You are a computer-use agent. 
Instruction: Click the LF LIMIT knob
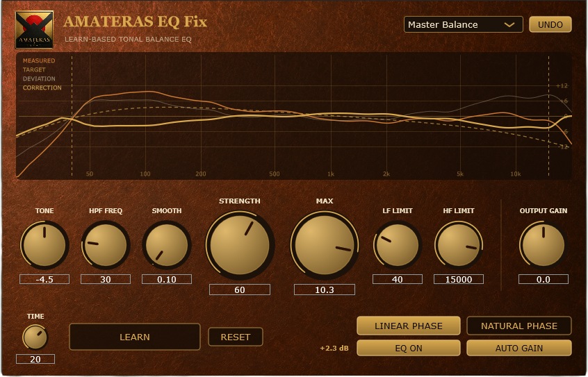click(398, 245)
